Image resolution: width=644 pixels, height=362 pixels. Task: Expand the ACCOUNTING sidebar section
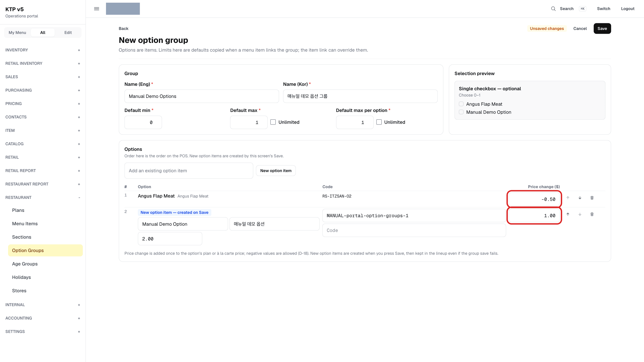click(x=43, y=318)
